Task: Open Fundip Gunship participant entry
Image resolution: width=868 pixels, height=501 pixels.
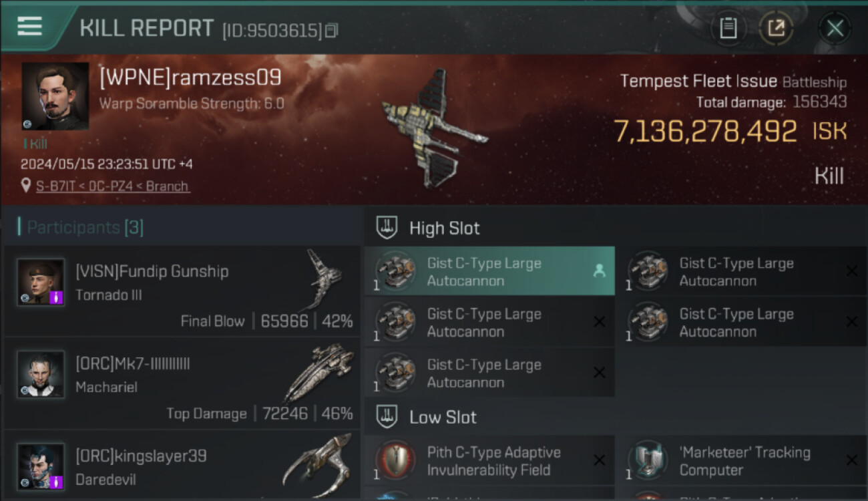Action: pyautogui.click(x=182, y=290)
